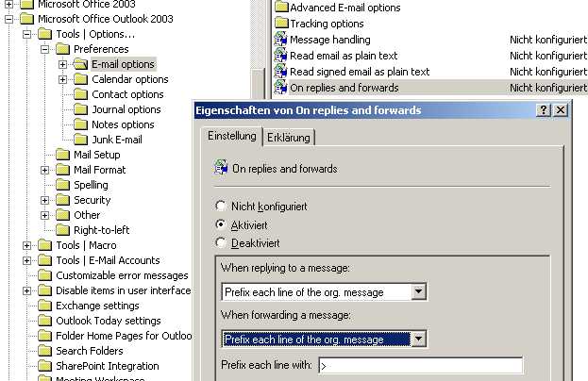The width and height of the screenshot is (588, 381).
Task: Select the Aktiviert radio button
Action: (x=221, y=224)
